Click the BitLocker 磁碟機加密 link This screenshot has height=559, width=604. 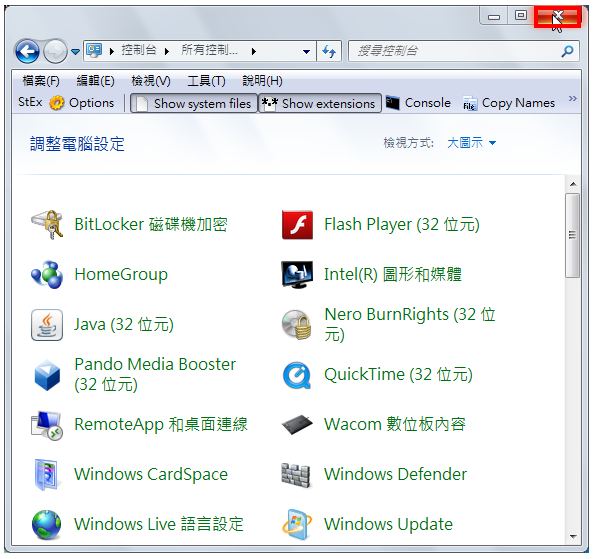151,225
